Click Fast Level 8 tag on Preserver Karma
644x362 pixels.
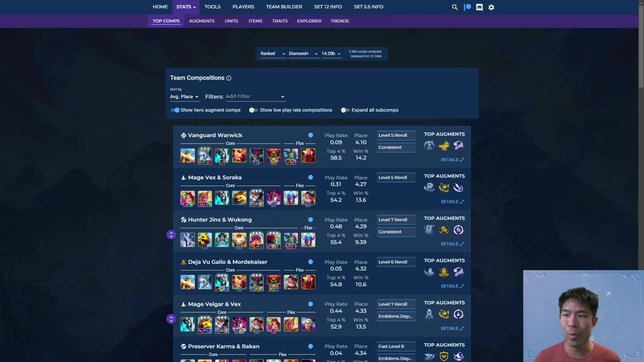tap(396, 347)
